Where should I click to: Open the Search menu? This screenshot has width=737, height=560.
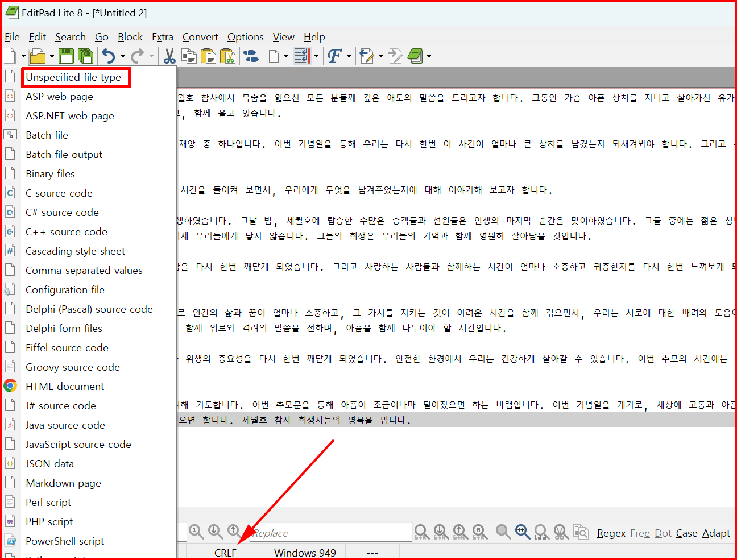coord(71,37)
